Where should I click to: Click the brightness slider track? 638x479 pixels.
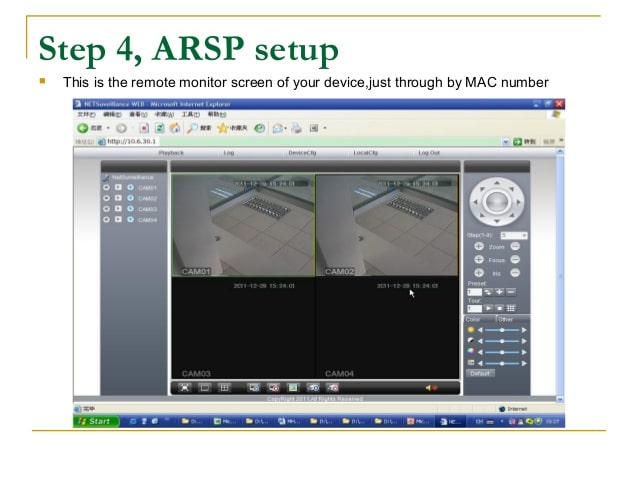(501, 329)
